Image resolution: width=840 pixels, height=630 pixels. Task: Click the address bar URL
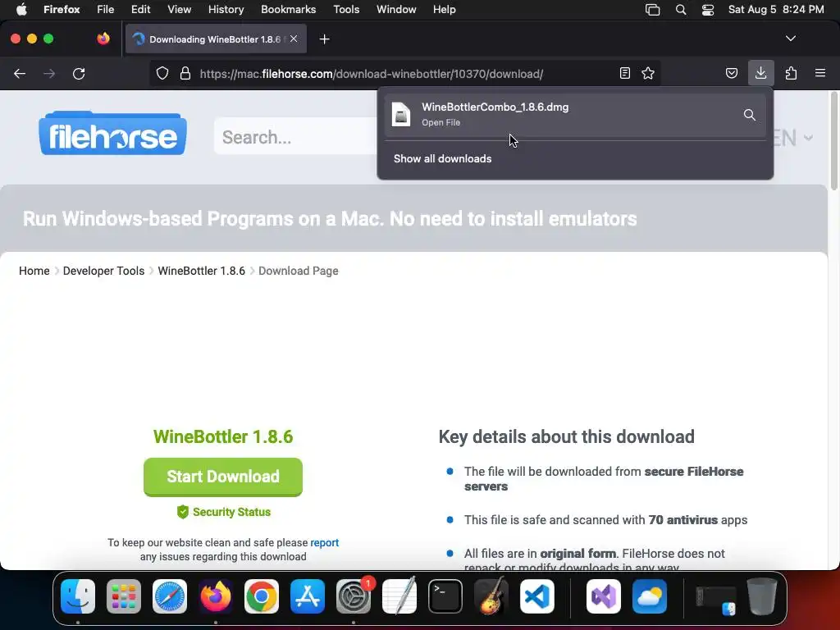click(x=372, y=74)
